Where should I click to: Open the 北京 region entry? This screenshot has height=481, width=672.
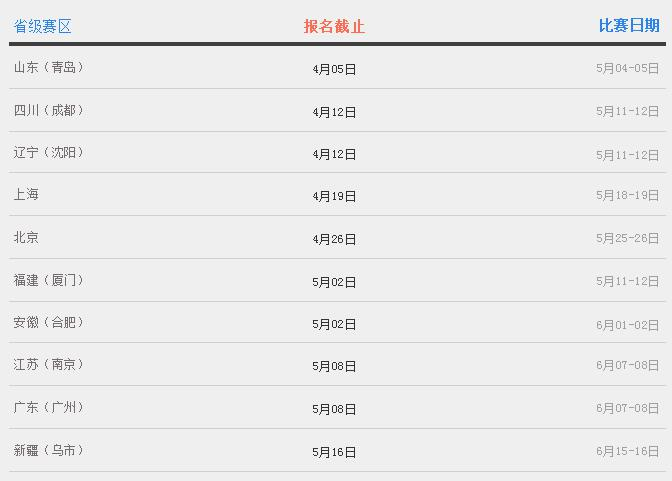pyautogui.click(x=26, y=237)
